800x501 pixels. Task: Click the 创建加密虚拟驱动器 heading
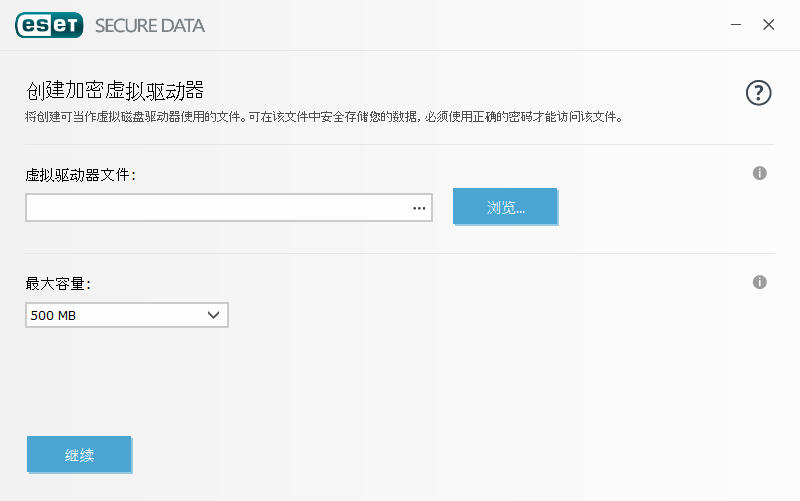click(115, 90)
